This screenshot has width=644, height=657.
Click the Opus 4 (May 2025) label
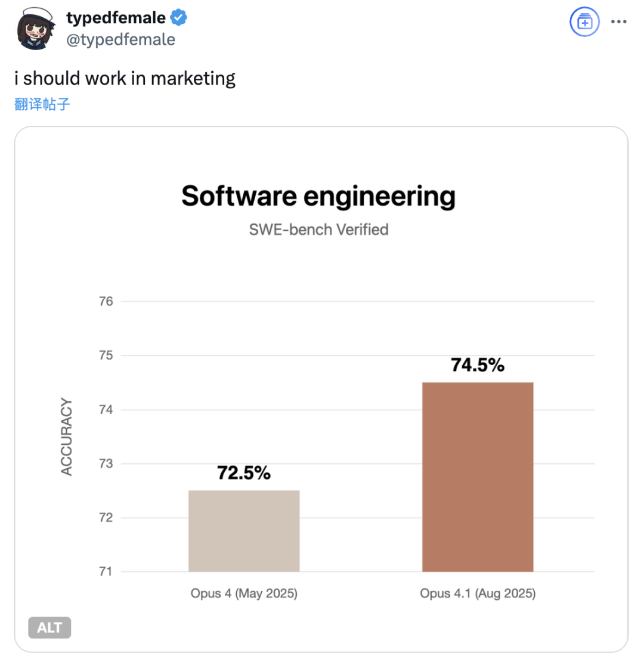click(x=244, y=593)
